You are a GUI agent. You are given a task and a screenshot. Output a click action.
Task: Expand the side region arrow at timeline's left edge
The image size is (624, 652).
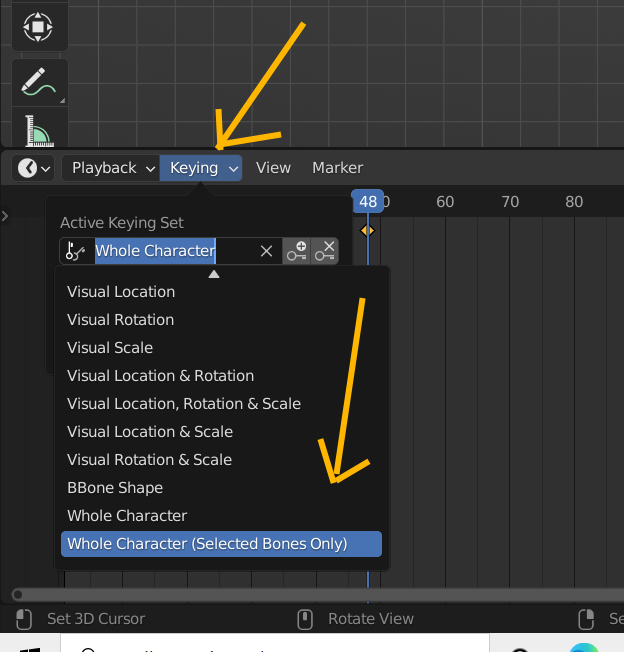[x=5, y=215]
